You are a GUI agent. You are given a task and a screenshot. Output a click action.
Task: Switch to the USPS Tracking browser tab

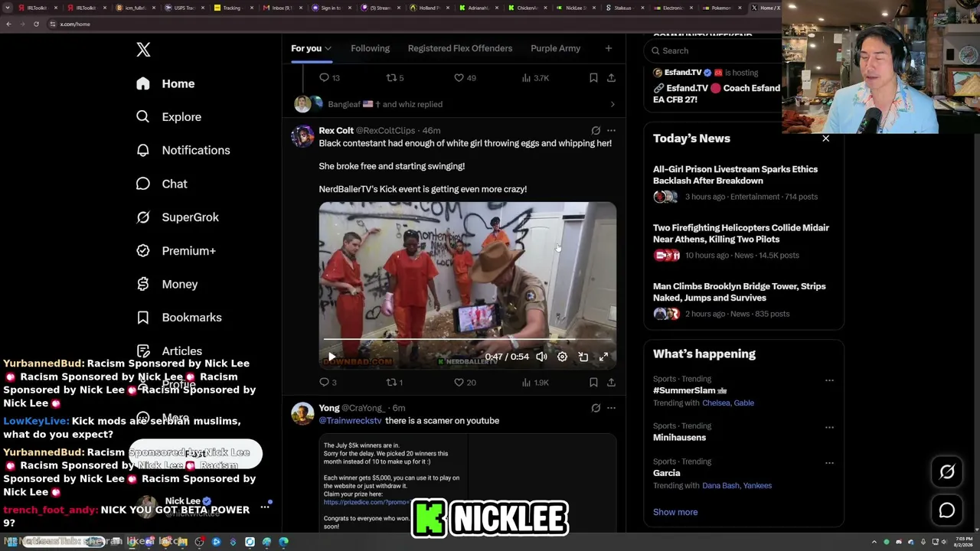click(184, 8)
